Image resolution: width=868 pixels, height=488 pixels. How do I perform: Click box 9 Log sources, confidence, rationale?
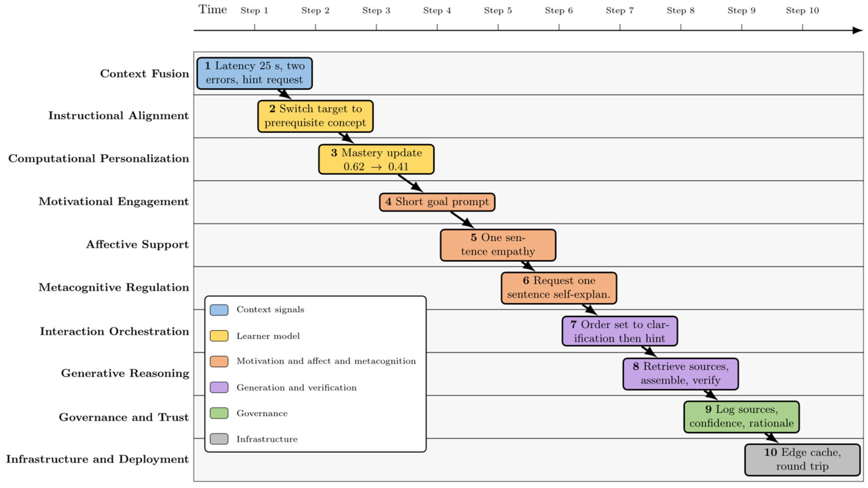(x=741, y=417)
